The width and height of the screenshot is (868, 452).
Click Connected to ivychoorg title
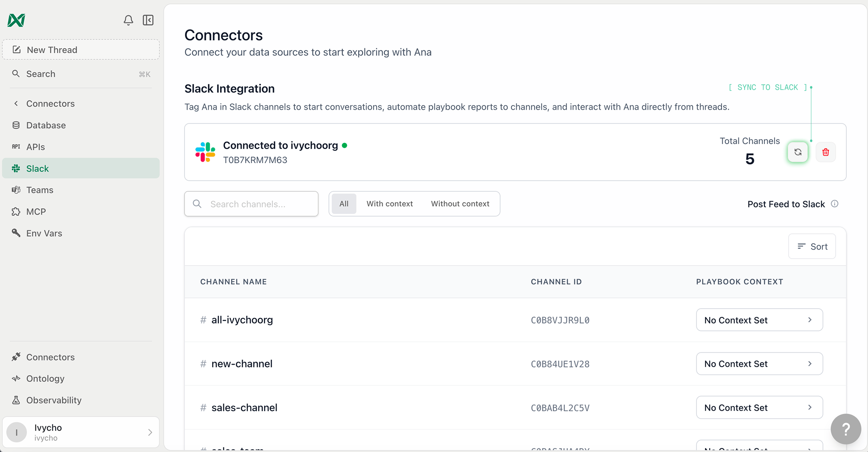pyautogui.click(x=280, y=145)
